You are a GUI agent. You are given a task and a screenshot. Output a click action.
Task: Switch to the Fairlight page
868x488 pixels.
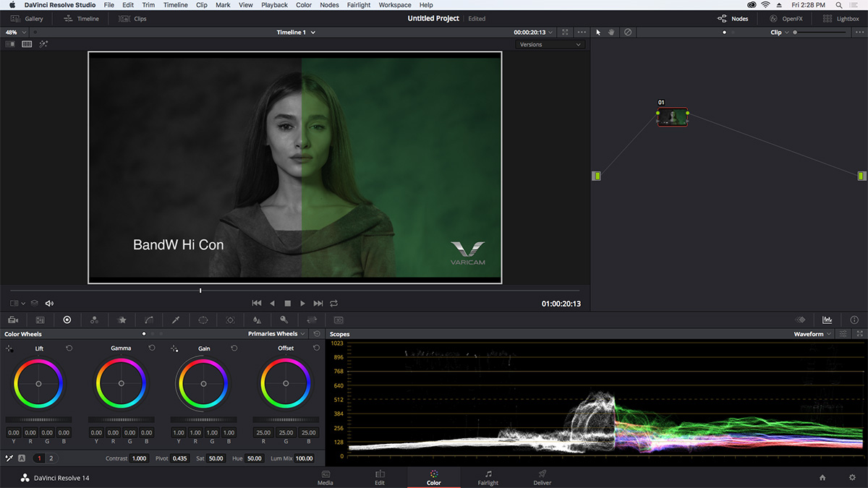488,478
